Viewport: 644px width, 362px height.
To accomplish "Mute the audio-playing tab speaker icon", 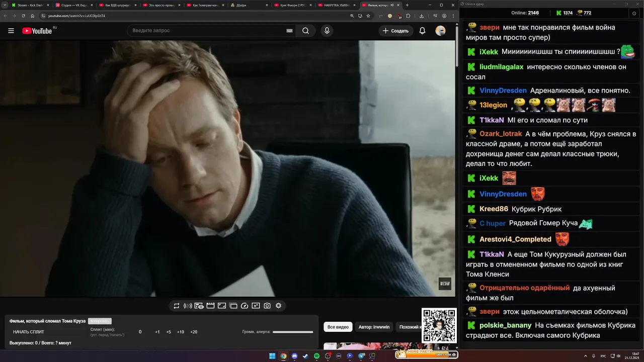I will 392,5.
